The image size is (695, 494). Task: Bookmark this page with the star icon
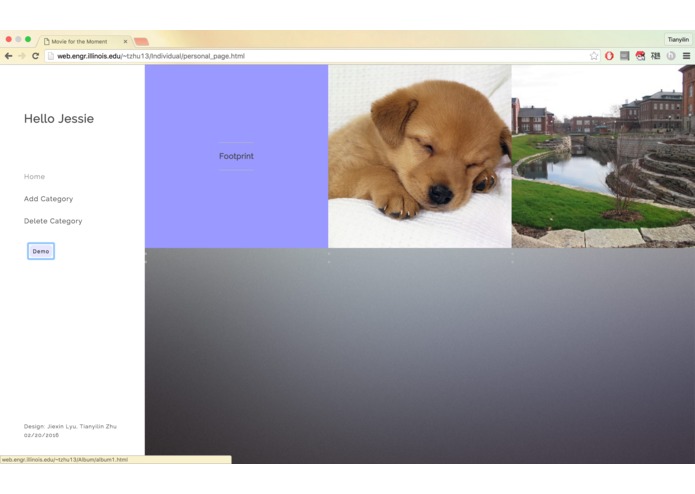pyautogui.click(x=594, y=56)
